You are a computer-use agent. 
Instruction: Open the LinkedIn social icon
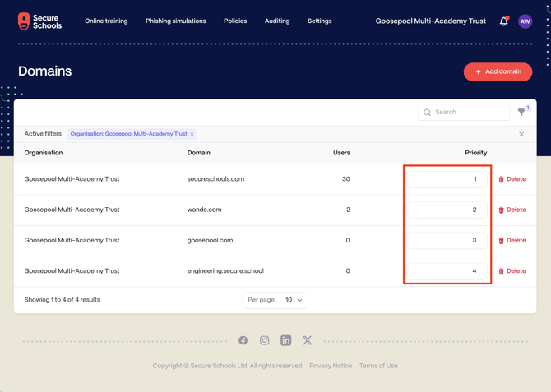pyautogui.click(x=286, y=340)
